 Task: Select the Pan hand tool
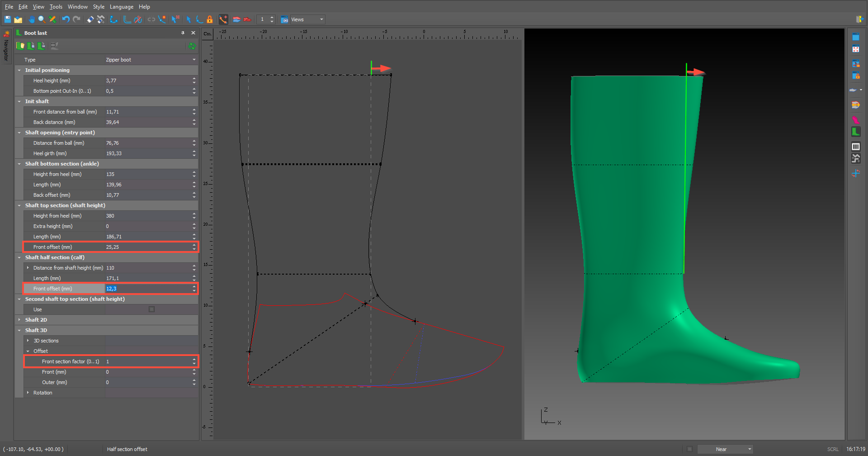pyautogui.click(x=31, y=19)
